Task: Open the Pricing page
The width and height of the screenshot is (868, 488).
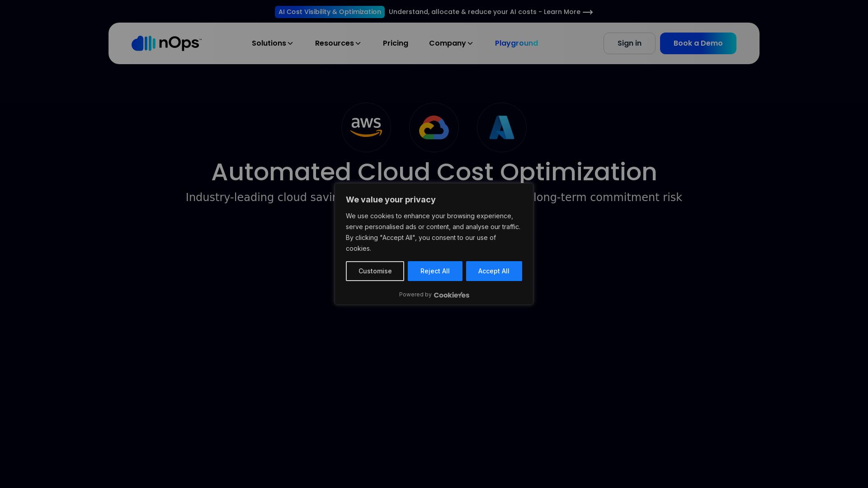Action: (x=396, y=43)
